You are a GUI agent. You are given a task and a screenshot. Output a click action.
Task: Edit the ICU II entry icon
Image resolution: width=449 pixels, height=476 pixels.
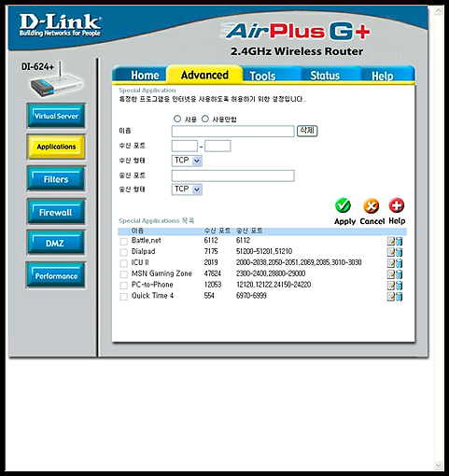coord(391,263)
